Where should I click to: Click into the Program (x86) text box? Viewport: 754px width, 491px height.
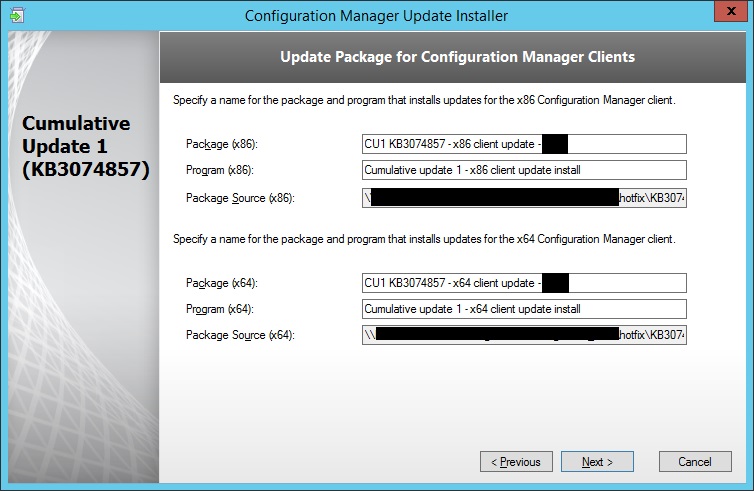(524, 170)
